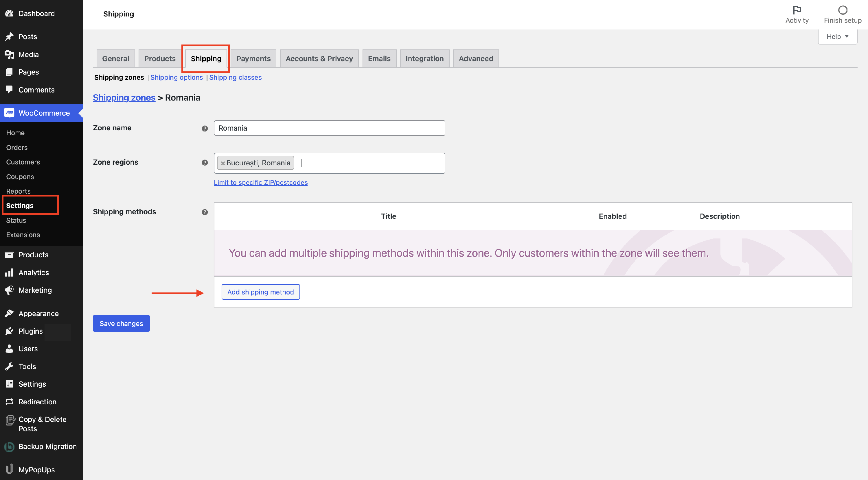Open the Zone regions selection box
The image size is (868, 480).
click(371, 163)
